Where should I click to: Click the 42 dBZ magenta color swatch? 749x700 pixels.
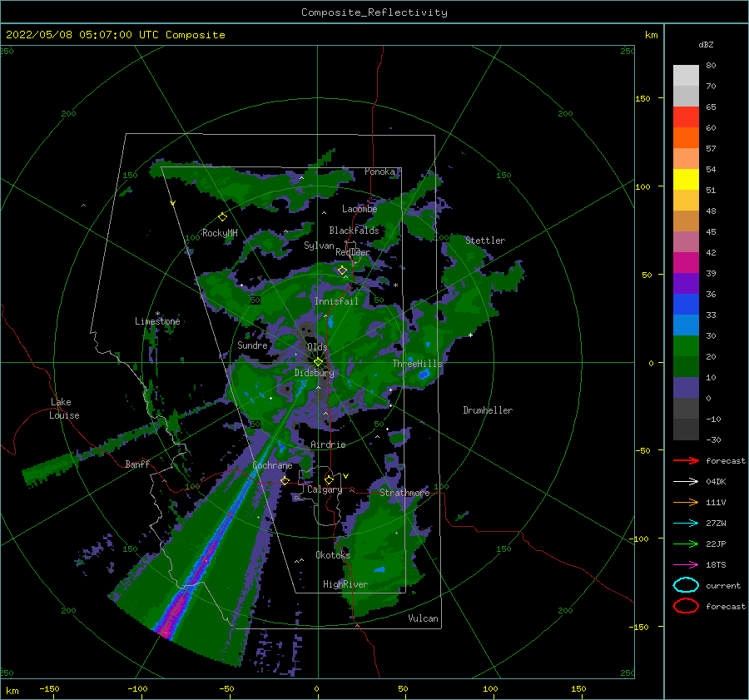pyautogui.click(x=686, y=262)
